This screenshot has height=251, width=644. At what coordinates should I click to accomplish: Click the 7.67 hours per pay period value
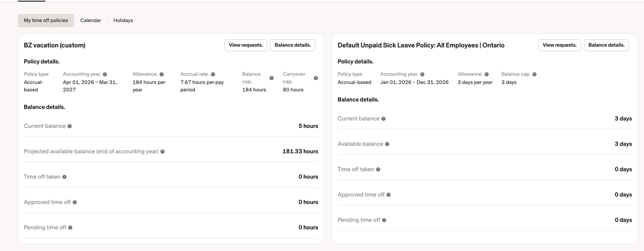click(202, 86)
